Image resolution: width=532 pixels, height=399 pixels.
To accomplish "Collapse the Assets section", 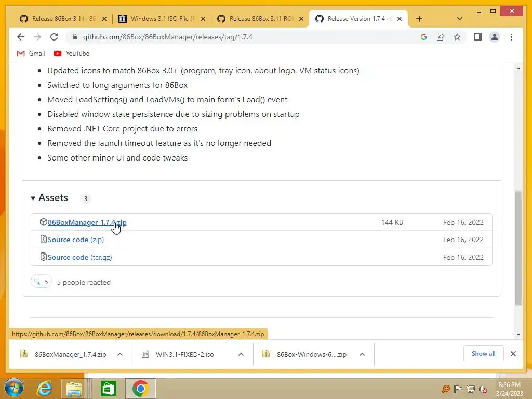I will (49, 198).
